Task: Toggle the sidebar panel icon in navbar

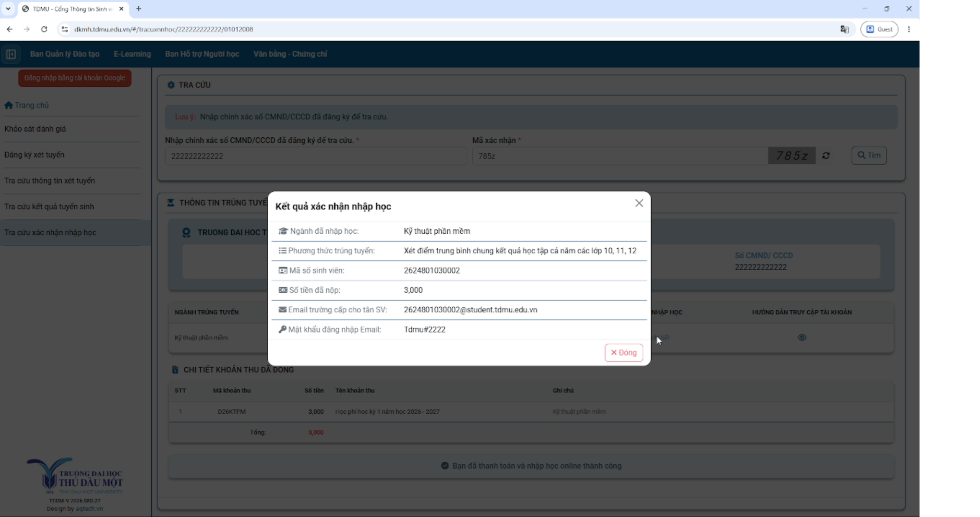Action: (x=11, y=54)
